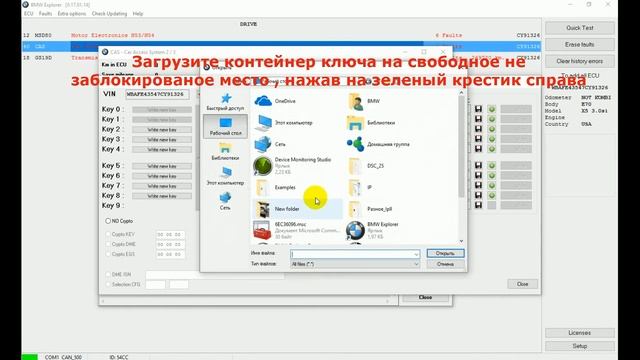Go to Библиотеки in dialog sidebar
640x360 pixels.
click(x=225, y=151)
